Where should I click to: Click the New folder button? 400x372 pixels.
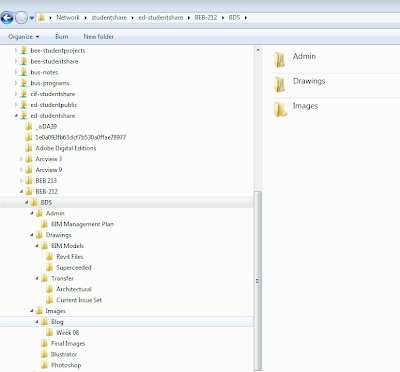[98, 37]
